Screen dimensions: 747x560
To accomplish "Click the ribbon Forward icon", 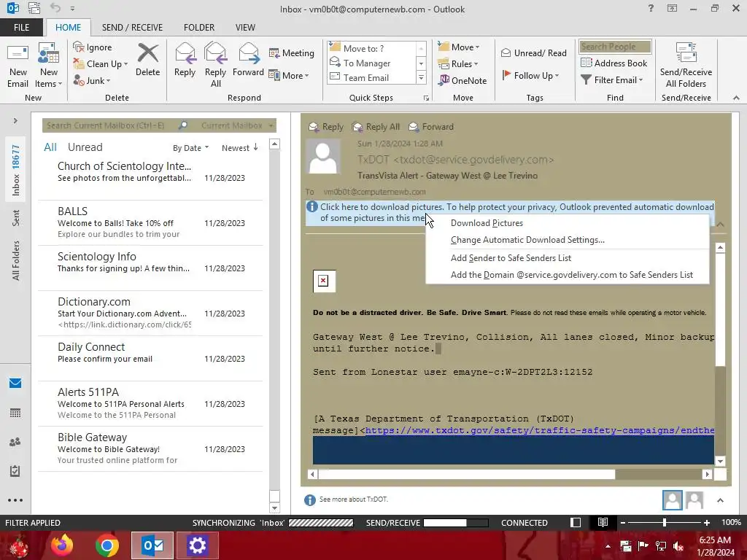I will pyautogui.click(x=248, y=52).
